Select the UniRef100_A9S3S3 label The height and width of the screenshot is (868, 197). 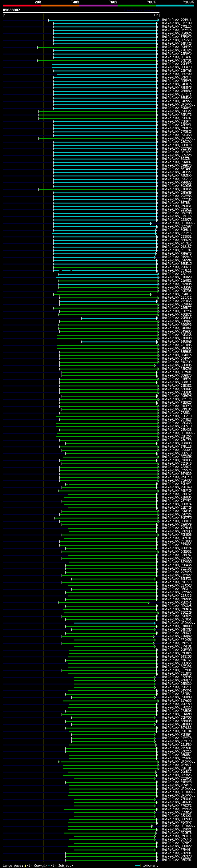177,135
